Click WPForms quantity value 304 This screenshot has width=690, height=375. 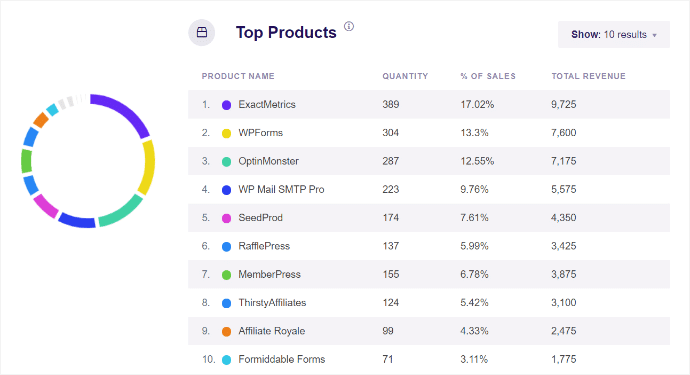coord(391,133)
